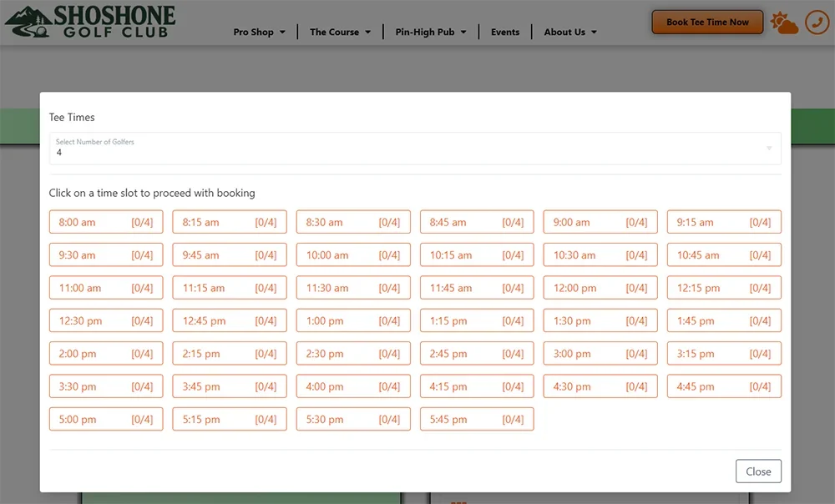Open the weather sun-cloud icon

pyautogui.click(x=784, y=23)
